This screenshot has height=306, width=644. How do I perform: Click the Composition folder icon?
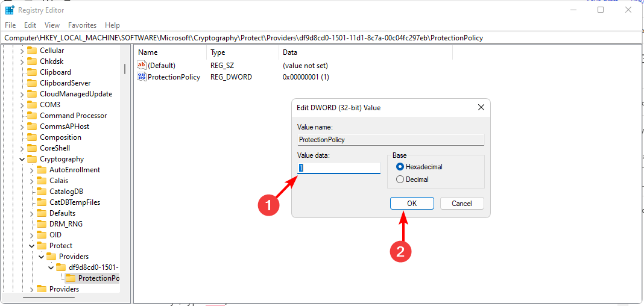click(x=32, y=137)
